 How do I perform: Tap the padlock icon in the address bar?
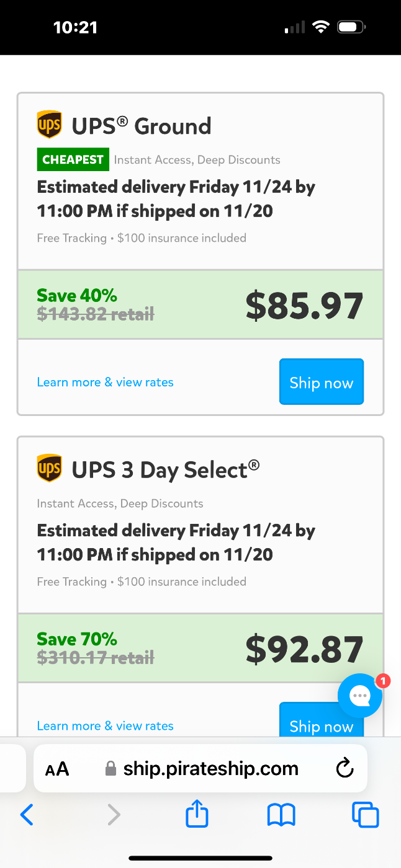(111, 769)
